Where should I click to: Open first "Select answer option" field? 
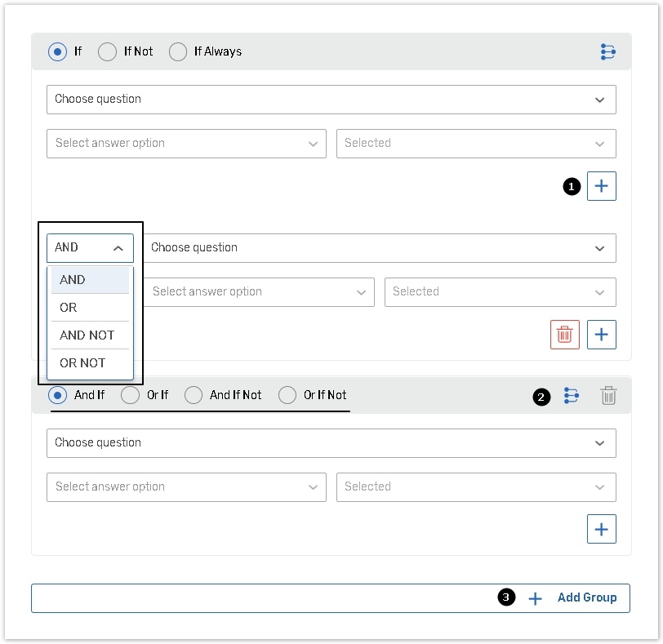pyautogui.click(x=186, y=144)
